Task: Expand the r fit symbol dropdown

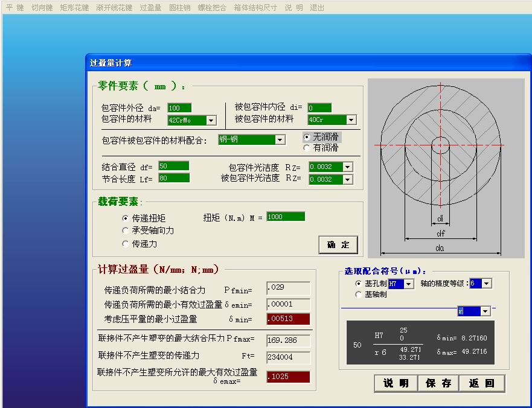Action: click(x=485, y=311)
